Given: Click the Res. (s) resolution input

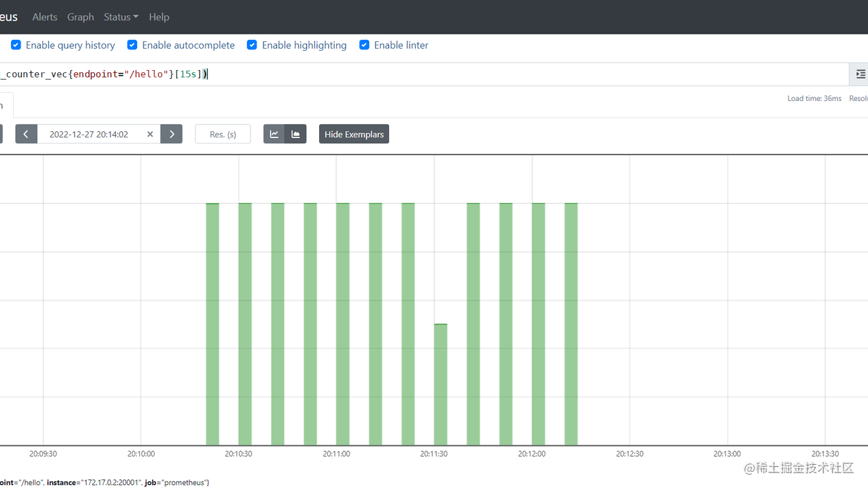Looking at the screenshot, I should pyautogui.click(x=222, y=133).
